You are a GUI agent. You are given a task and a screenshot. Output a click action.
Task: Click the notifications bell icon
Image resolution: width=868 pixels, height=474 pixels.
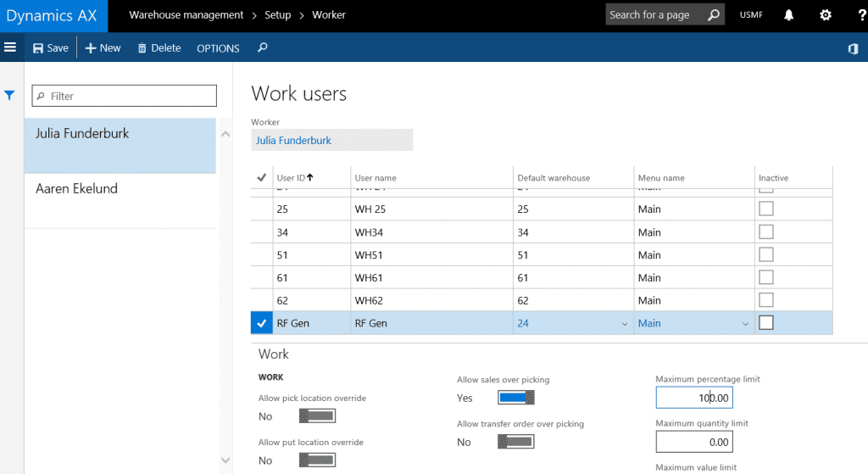pyautogui.click(x=789, y=15)
